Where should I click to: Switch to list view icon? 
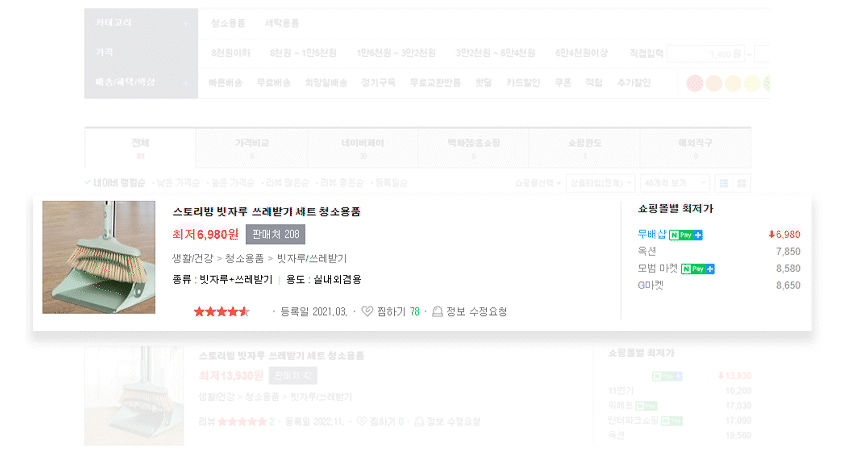[724, 184]
